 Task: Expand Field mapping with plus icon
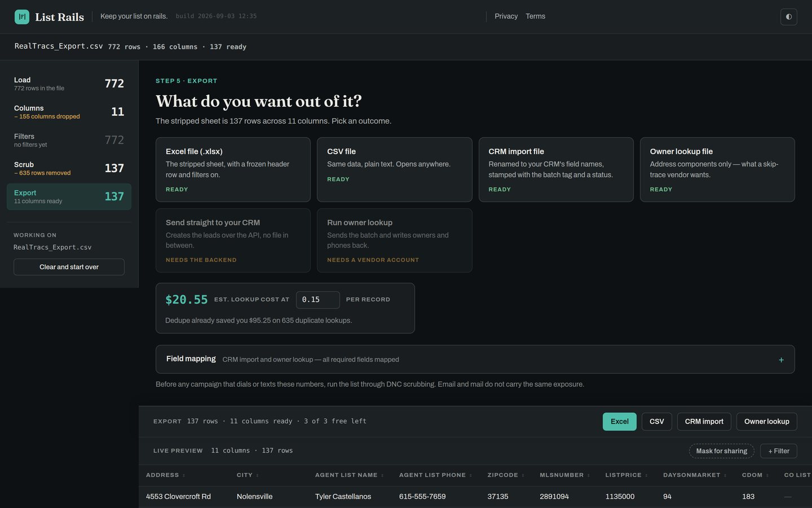781,360
